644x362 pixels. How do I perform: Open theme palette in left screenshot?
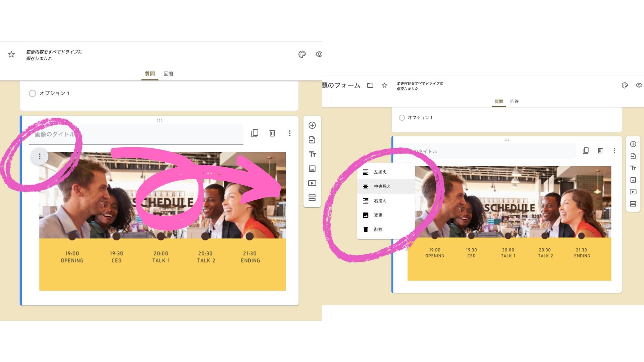tap(302, 54)
